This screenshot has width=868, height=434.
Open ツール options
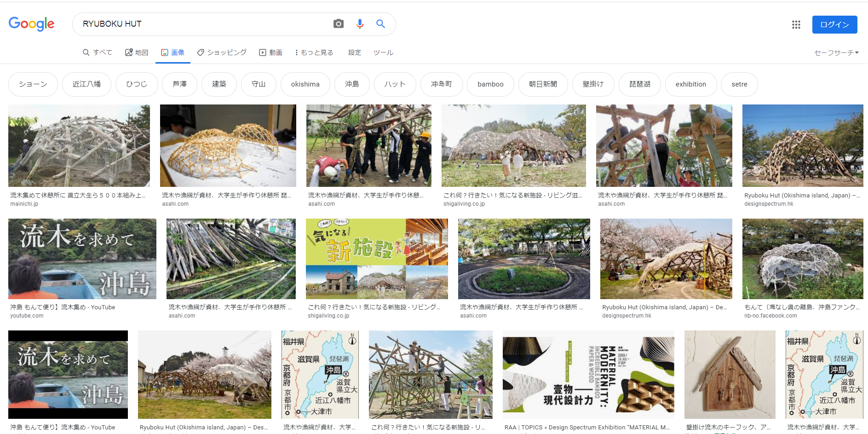pyautogui.click(x=383, y=52)
